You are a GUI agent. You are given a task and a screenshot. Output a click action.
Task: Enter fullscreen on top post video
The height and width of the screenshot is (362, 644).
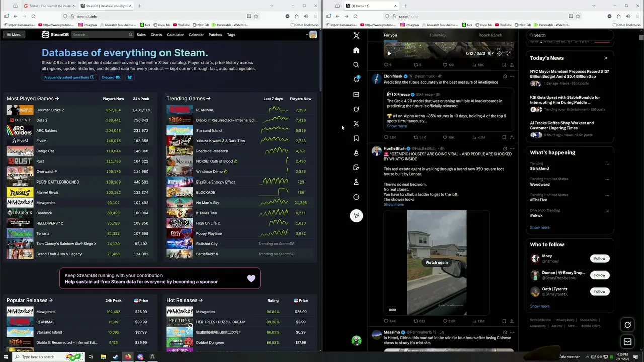pyautogui.click(x=508, y=53)
